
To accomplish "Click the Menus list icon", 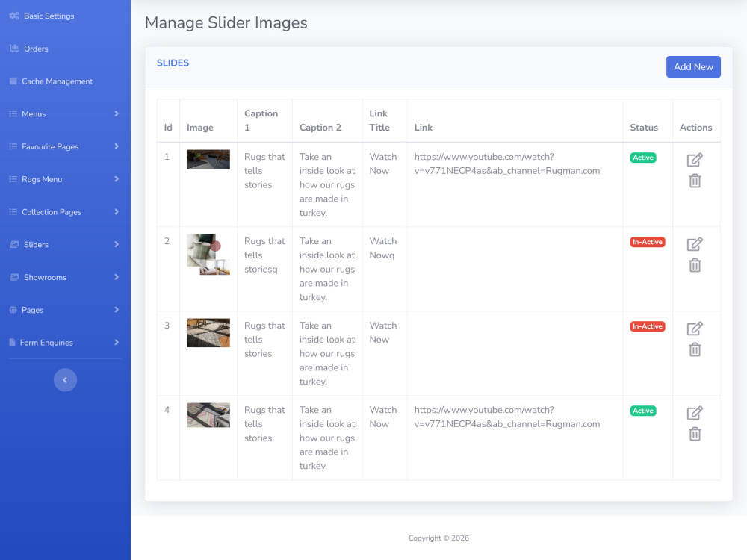I will [x=13, y=113].
